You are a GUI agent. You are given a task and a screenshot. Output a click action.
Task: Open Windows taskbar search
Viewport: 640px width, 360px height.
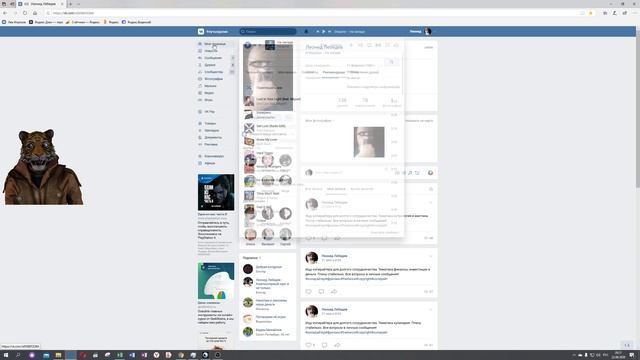[x=18, y=355]
